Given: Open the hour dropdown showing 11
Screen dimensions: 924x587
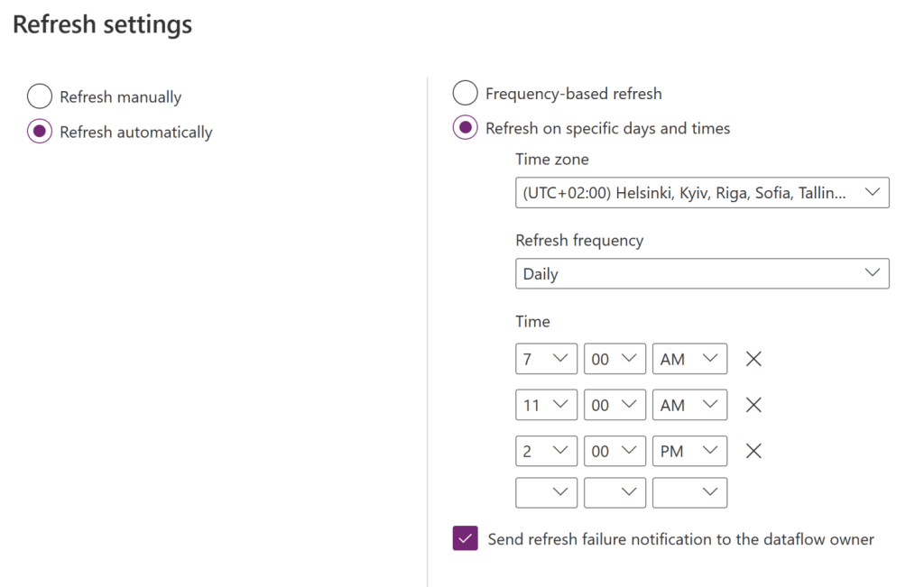Looking at the screenshot, I should (x=546, y=405).
